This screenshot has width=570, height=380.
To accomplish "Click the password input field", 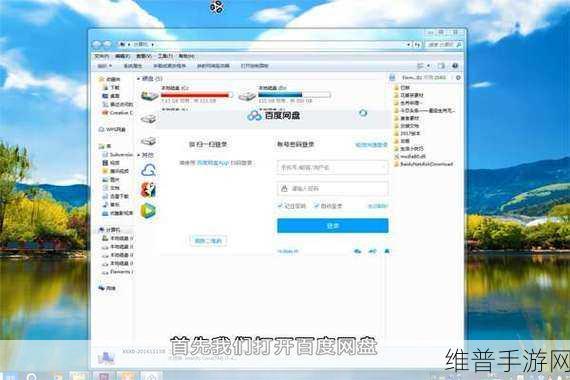I will click(x=332, y=188).
